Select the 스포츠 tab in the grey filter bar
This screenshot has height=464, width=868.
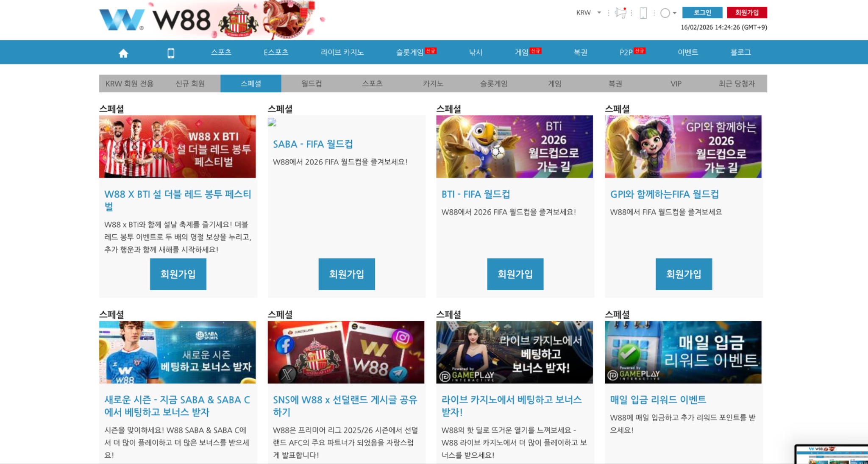tap(372, 83)
